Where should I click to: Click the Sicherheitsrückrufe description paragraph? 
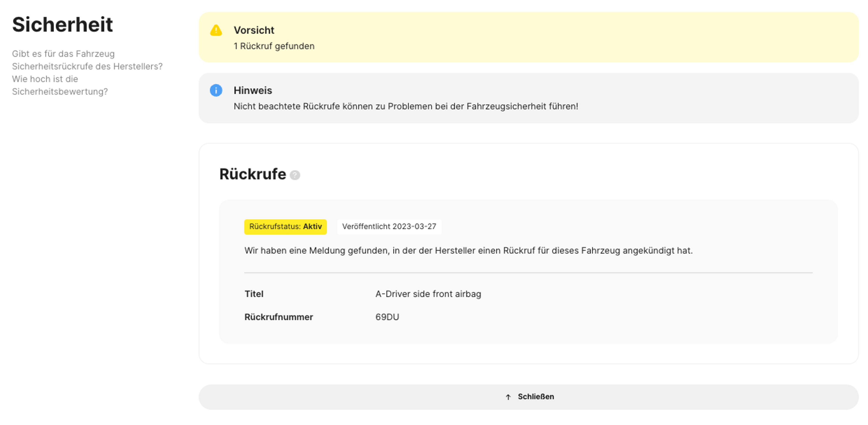pyautogui.click(x=87, y=73)
